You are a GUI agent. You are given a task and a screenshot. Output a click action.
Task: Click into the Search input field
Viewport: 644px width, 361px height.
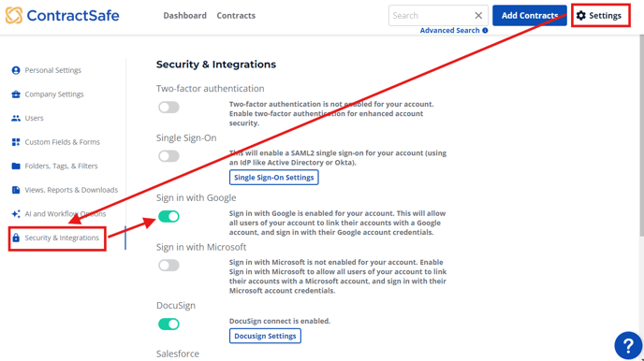coord(432,16)
